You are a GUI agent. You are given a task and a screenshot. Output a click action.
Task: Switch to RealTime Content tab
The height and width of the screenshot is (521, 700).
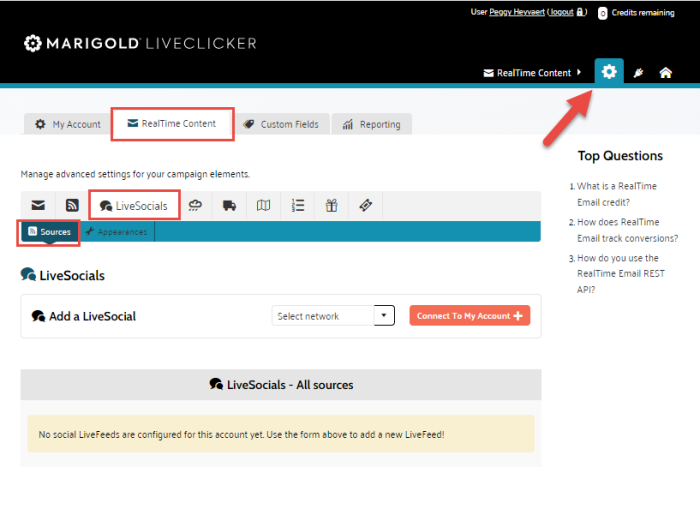pyautogui.click(x=172, y=124)
